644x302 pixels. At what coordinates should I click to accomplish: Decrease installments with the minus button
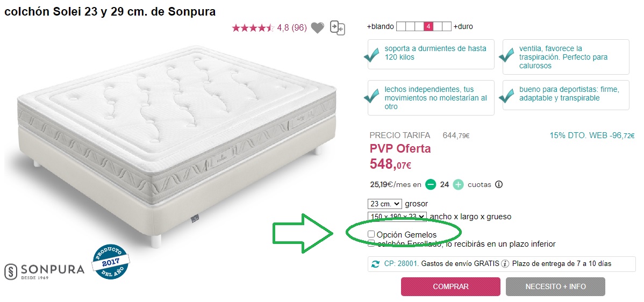431,184
